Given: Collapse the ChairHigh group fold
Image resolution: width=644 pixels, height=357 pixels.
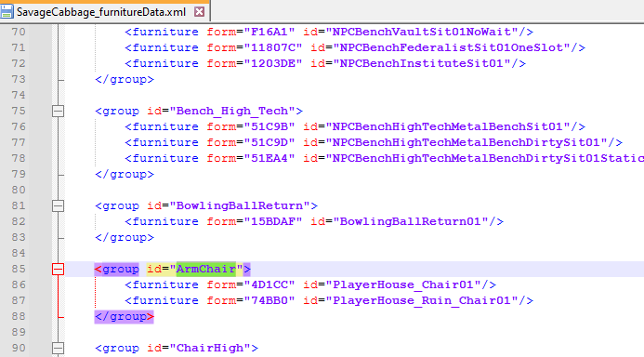Looking at the screenshot, I should 59,348.
